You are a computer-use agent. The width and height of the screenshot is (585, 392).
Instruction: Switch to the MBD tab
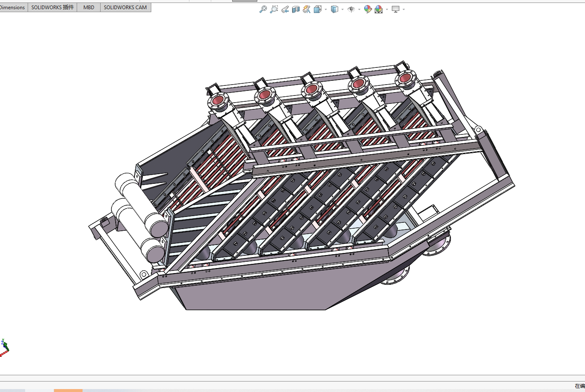click(x=89, y=8)
